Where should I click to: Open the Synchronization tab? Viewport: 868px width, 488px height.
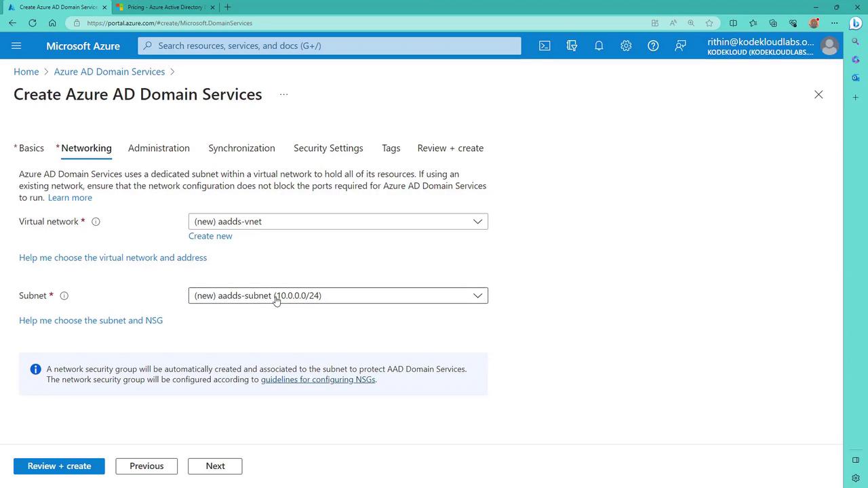tap(241, 148)
